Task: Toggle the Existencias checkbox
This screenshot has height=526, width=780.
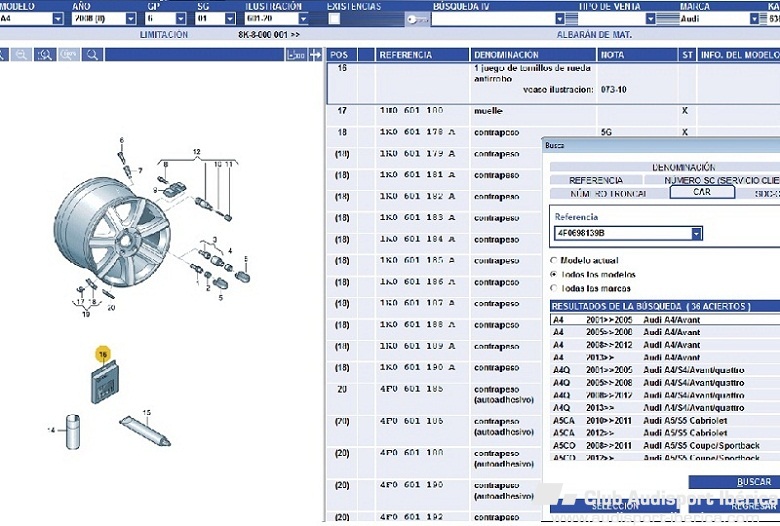Action: [333, 18]
